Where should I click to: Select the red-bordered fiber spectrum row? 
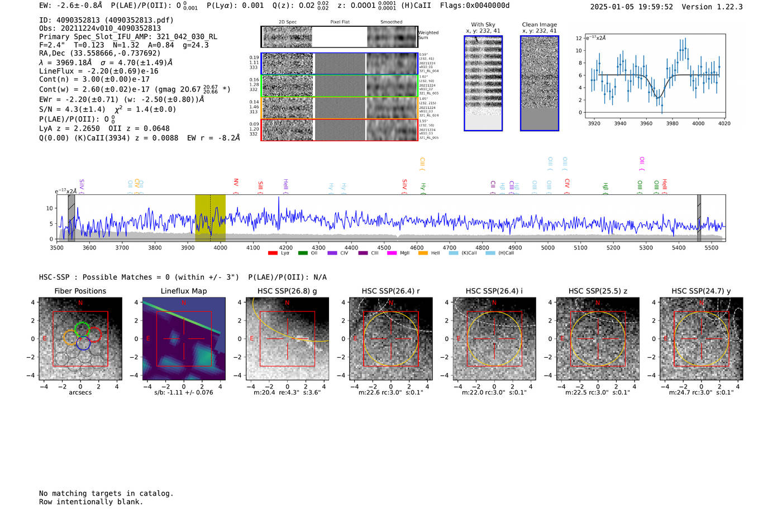(340, 130)
